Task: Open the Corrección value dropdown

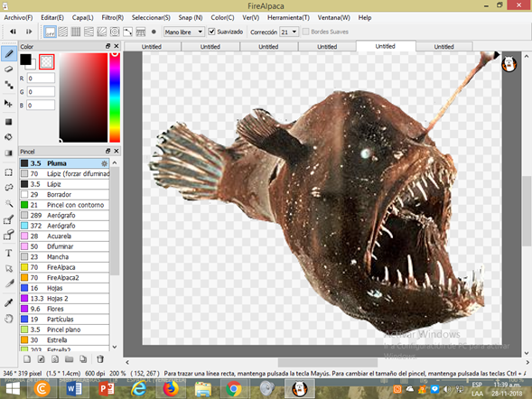Action: [x=289, y=32]
